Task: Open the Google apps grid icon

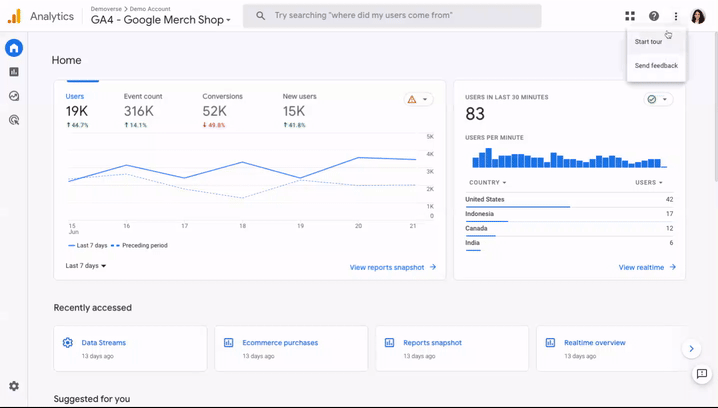Action: coord(630,16)
